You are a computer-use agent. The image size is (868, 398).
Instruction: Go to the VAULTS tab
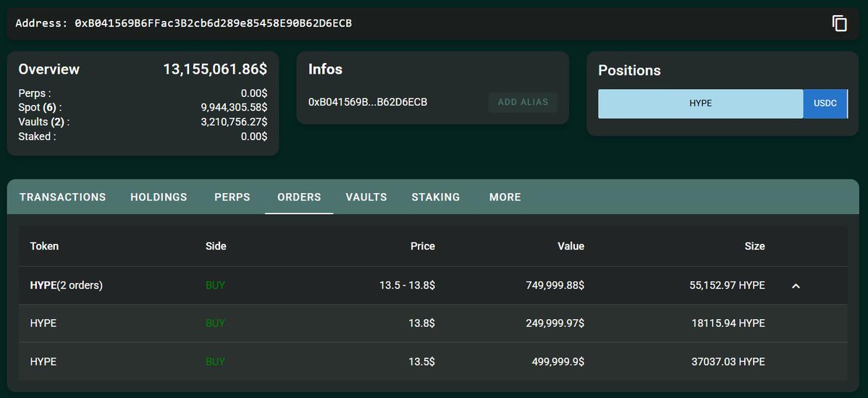(x=366, y=197)
